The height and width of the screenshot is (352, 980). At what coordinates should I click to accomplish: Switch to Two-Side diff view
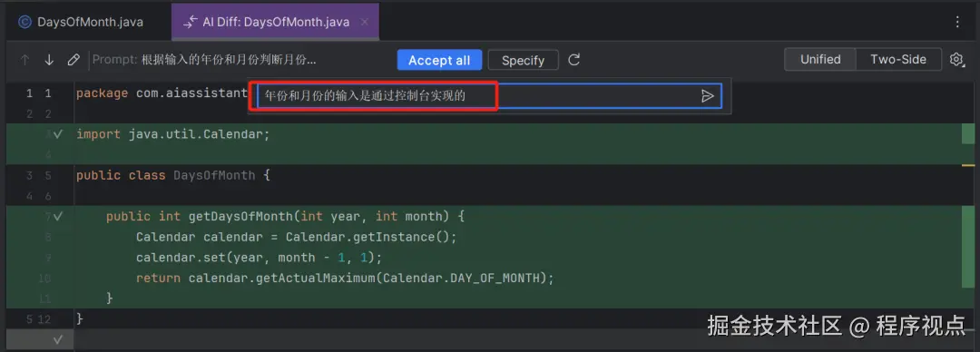(898, 59)
